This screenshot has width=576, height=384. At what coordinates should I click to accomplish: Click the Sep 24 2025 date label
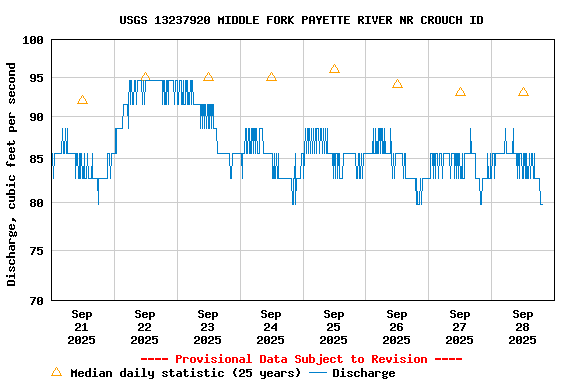[270, 327]
